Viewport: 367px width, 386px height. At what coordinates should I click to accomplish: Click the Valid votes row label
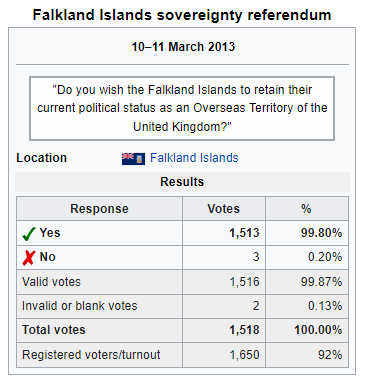(51, 282)
